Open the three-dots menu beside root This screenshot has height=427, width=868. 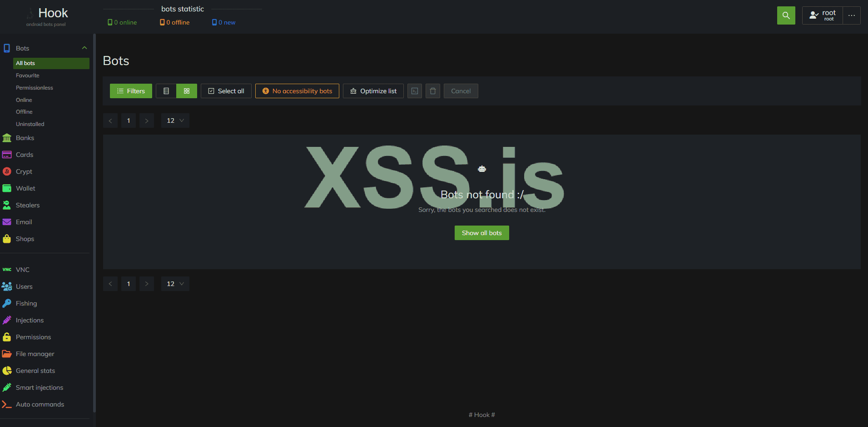(x=852, y=15)
